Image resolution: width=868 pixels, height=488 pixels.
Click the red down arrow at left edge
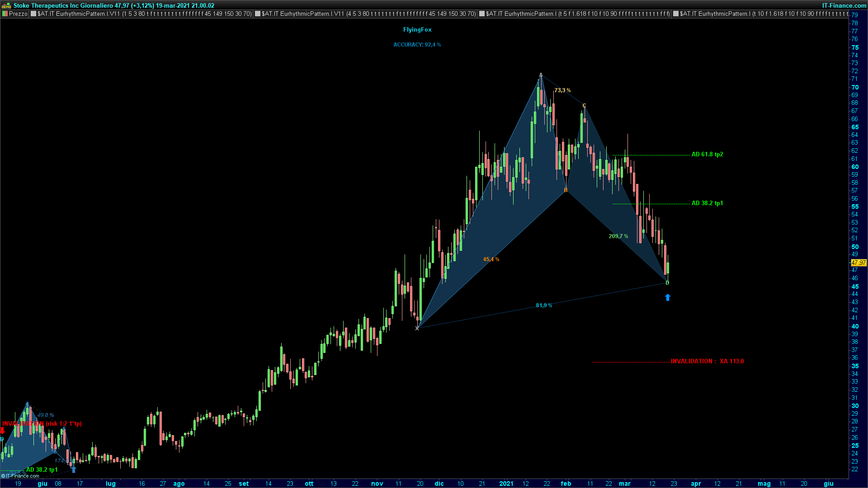[x=3, y=431]
